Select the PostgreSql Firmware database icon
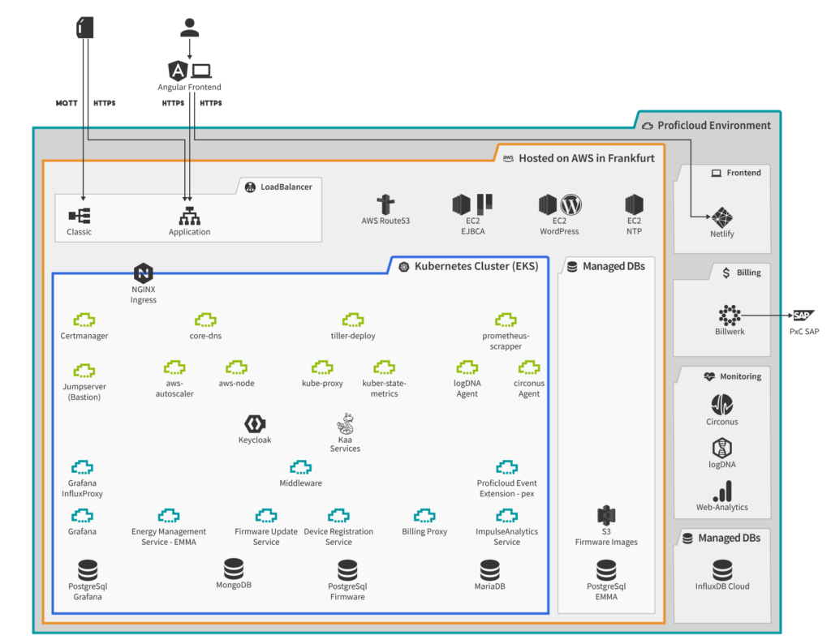This screenshot has width=831, height=644. [x=347, y=570]
